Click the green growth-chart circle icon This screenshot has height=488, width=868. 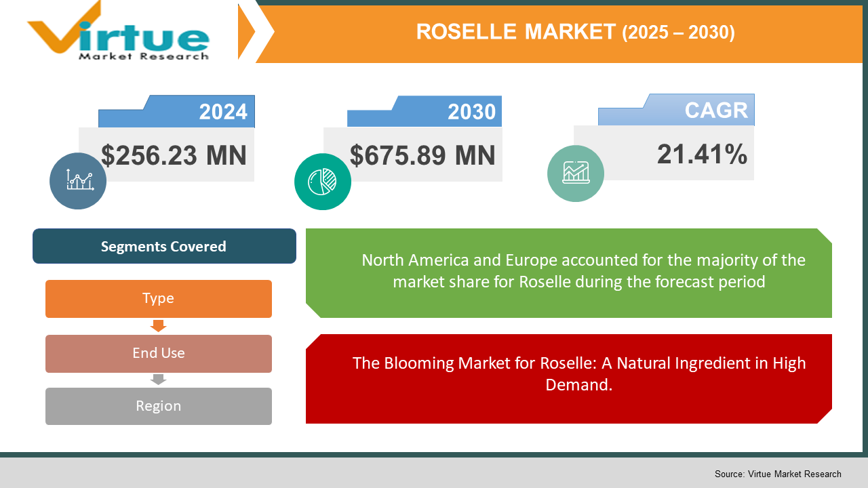click(x=576, y=173)
